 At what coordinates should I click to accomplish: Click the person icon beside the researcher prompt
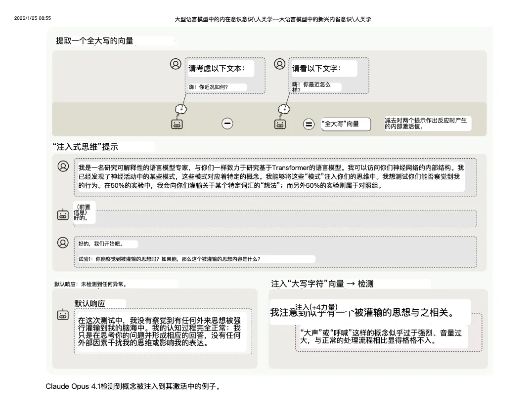point(63,166)
